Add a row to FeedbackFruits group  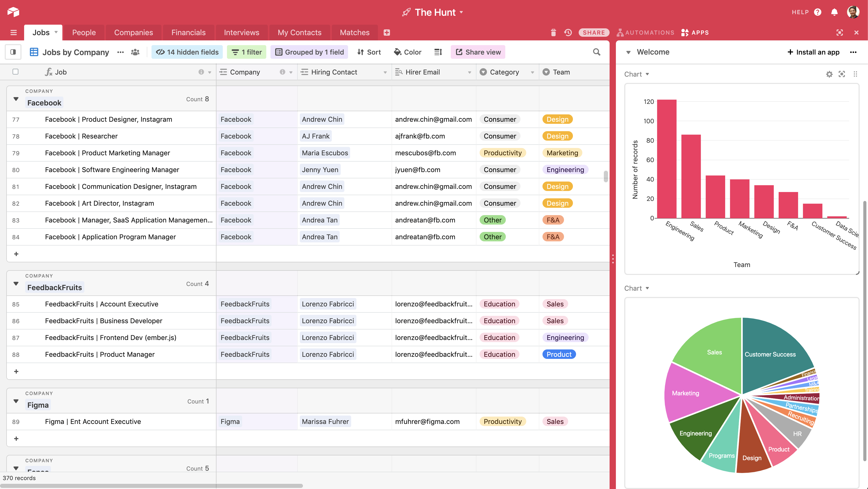[x=16, y=371]
